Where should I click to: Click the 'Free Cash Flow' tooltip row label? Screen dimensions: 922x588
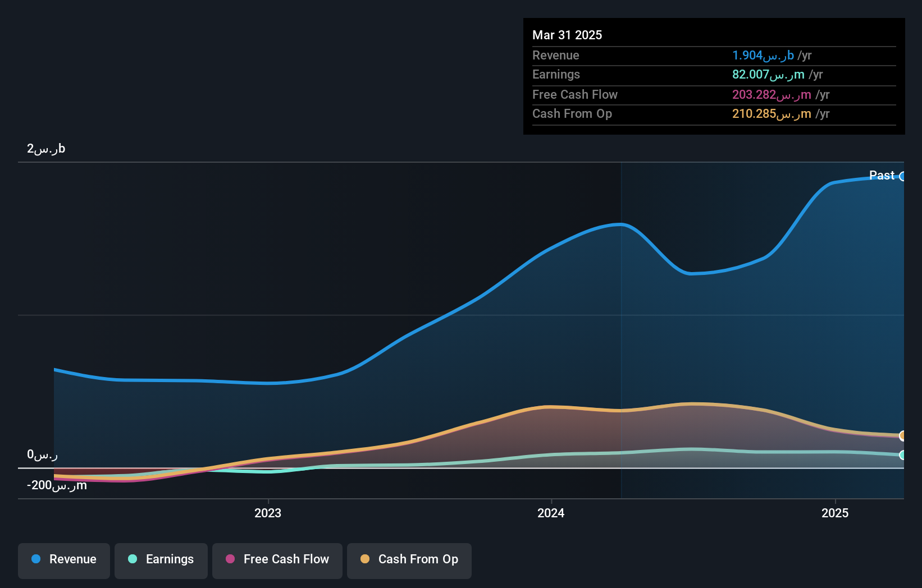coord(575,94)
